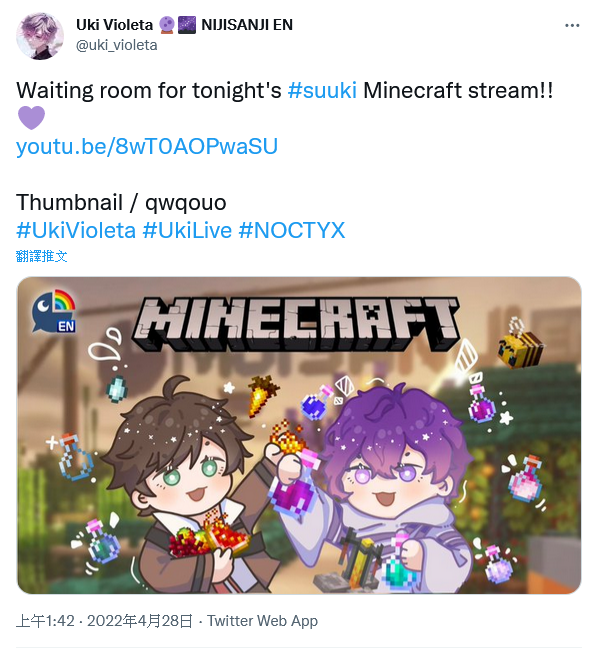598x648 pixels.
Task: Open the #UkiLive hashtag
Action: coord(187,230)
